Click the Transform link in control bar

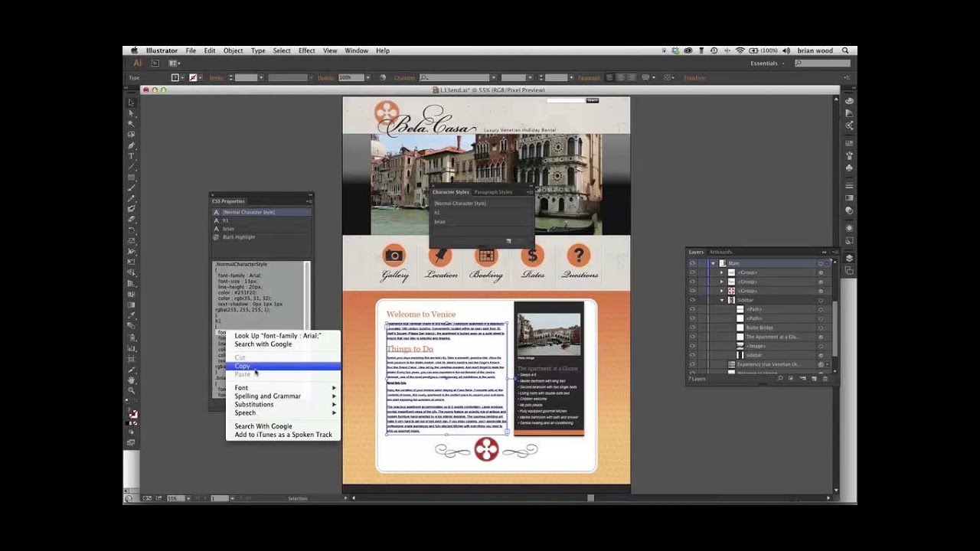coord(694,78)
